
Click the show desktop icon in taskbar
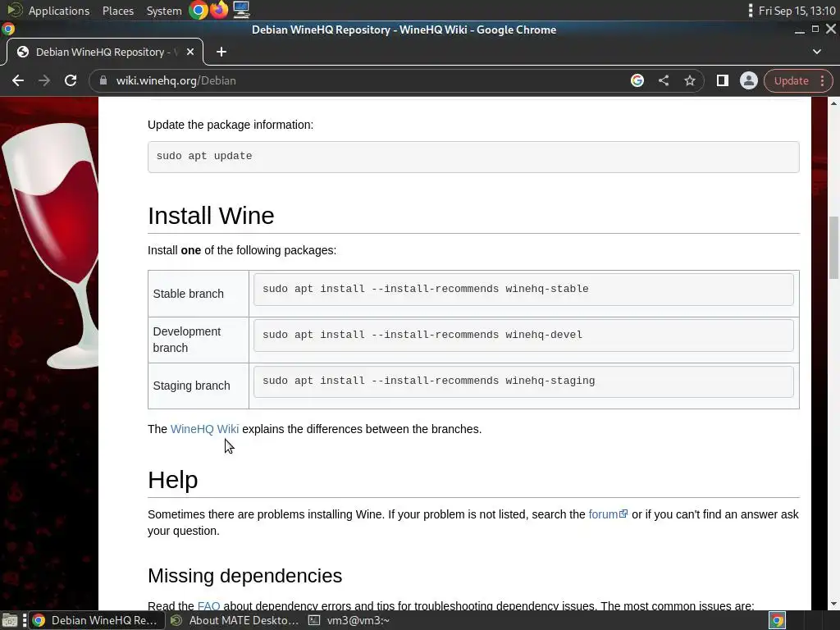10,621
